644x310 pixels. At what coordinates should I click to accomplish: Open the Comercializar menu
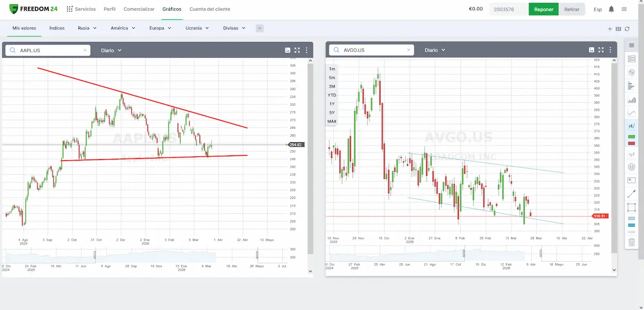[x=139, y=9]
